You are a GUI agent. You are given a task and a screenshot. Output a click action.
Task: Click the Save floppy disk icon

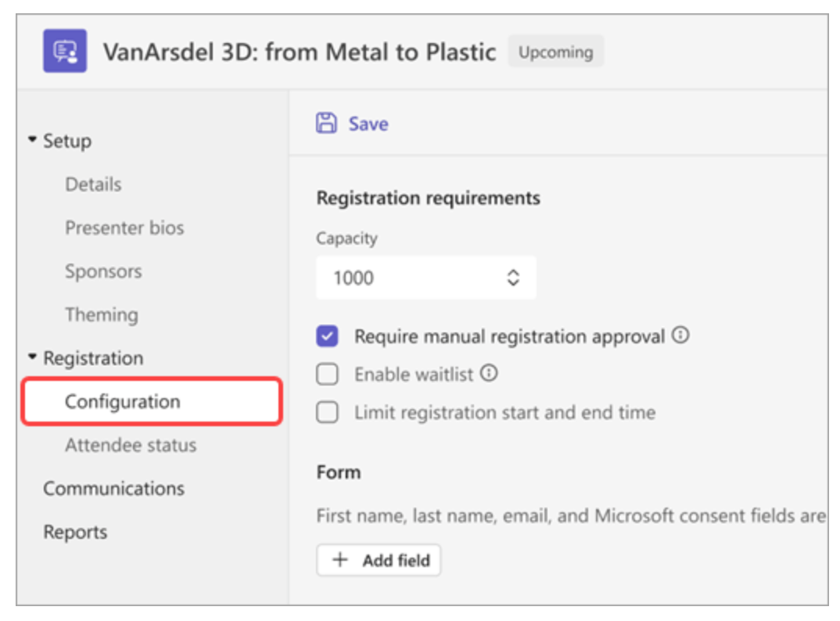click(x=326, y=123)
